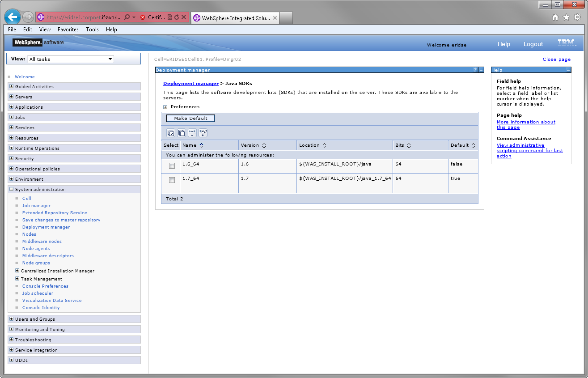Click the browser Back arrow button
The image size is (588, 378).
[x=12, y=17]
